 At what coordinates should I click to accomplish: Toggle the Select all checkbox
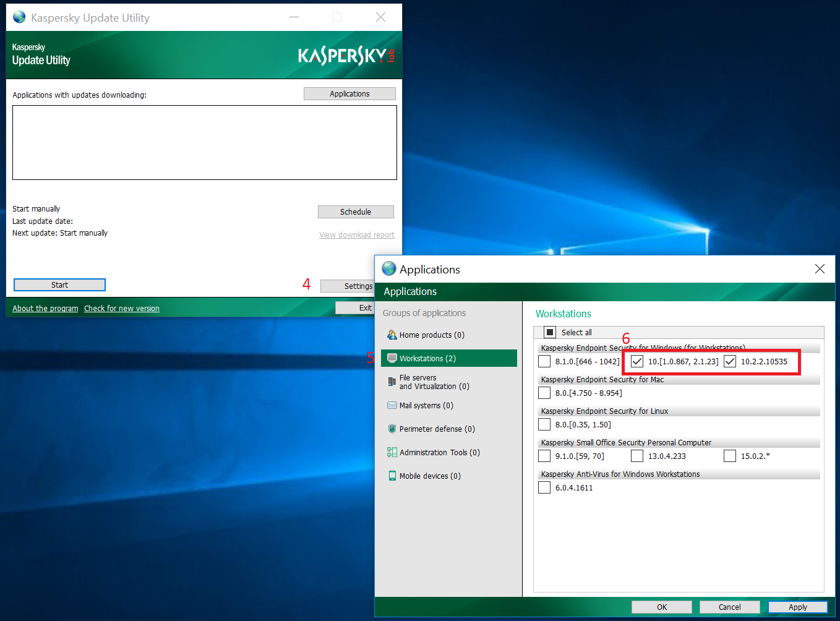(550, 332)
